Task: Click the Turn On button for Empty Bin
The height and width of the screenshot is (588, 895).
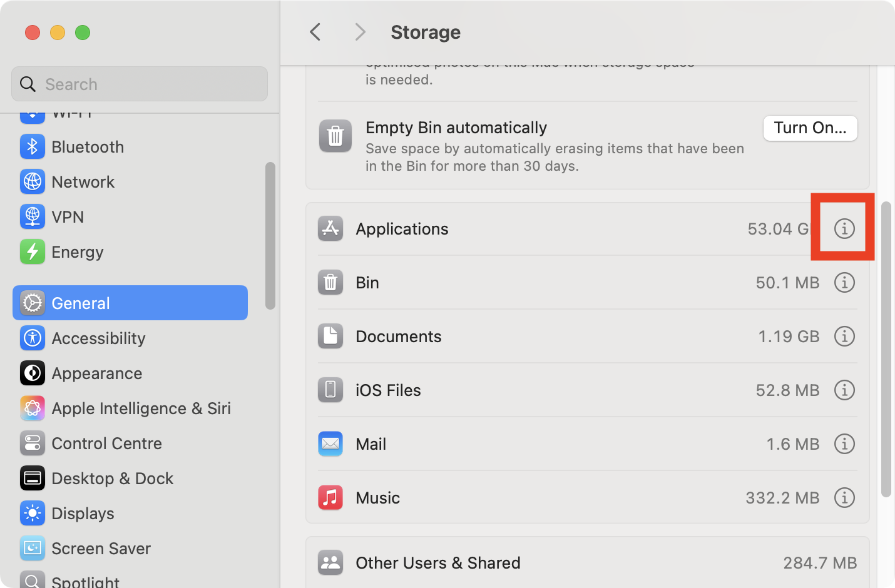Action: (810, 128)
